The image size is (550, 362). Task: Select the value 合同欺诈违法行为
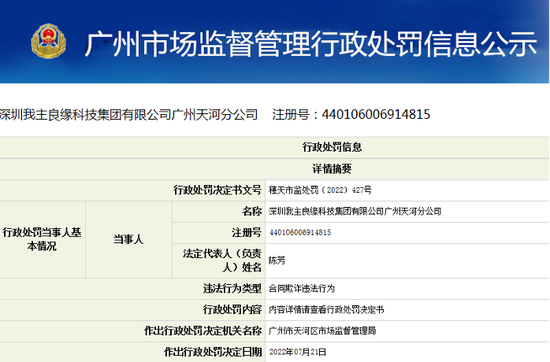pos(302,288)
